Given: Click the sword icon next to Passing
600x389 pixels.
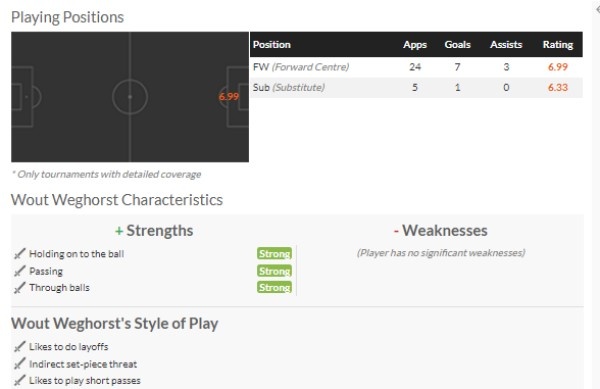Looking at the screenshot, I should (x=20, y=271).
